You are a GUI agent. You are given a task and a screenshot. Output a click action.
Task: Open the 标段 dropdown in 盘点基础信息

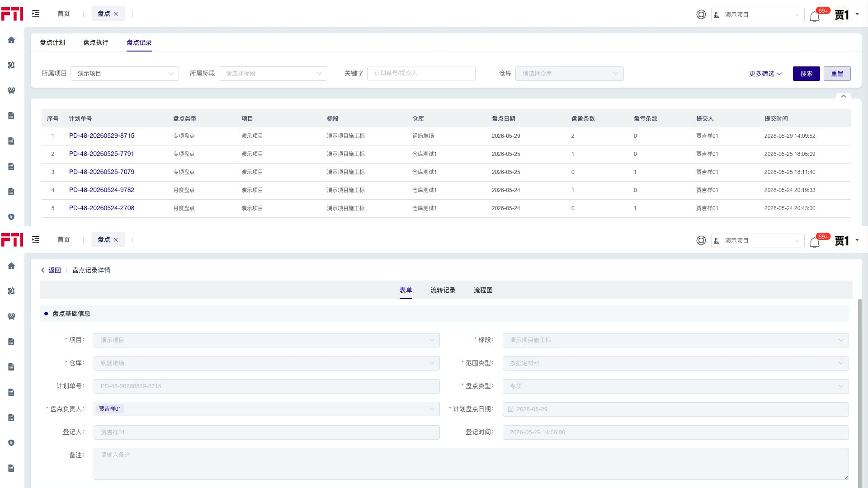676,340
